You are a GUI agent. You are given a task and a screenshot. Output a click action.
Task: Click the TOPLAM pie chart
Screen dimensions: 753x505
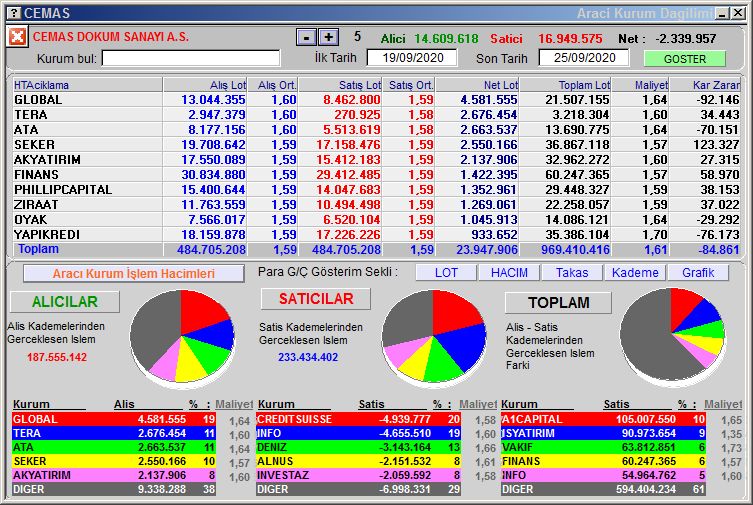click(672, 336)
